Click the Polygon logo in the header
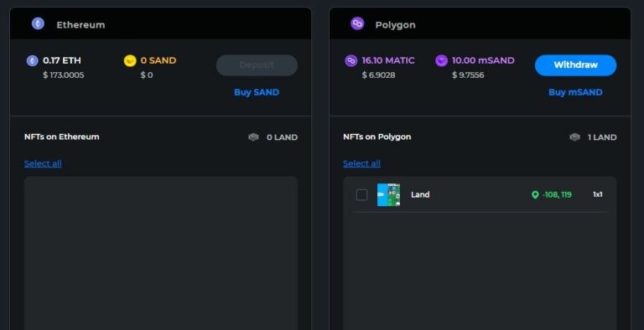The image size is (644, 330). [x=357, y=23]
